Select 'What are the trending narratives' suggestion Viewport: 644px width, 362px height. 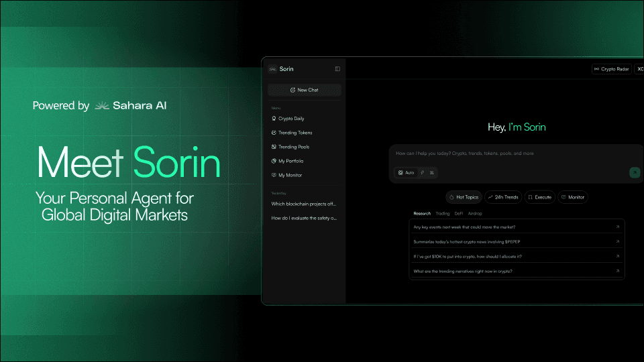point(517,271)
